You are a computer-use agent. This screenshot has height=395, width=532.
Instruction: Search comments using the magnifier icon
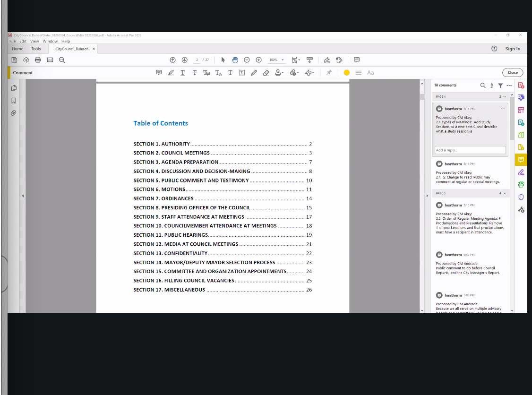483,86
